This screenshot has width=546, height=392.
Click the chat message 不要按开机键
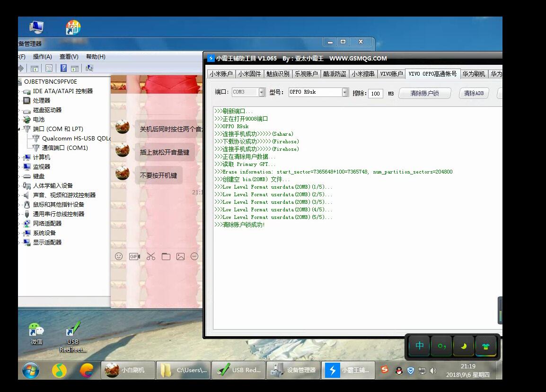(159, 175)
